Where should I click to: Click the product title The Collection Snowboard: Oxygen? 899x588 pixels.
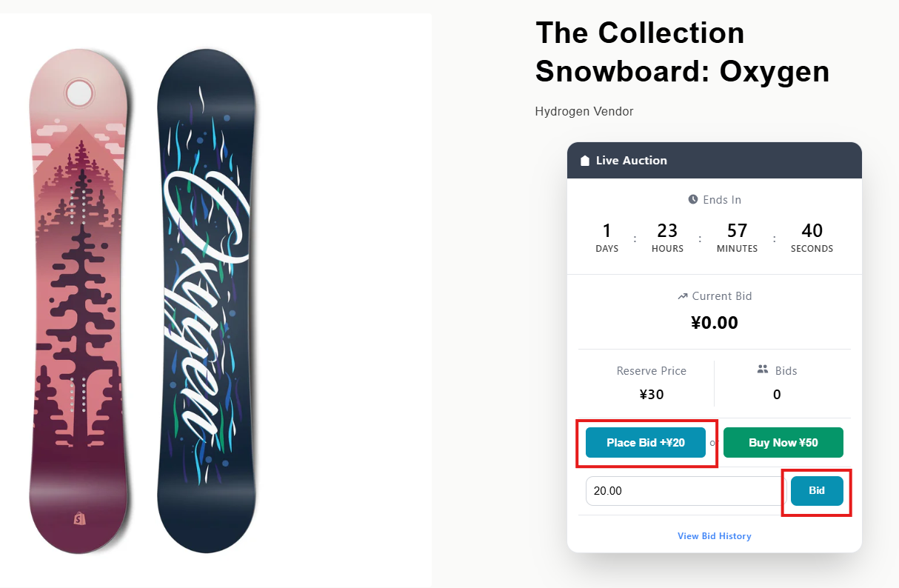pyautogui.click(x=682, y=52)
